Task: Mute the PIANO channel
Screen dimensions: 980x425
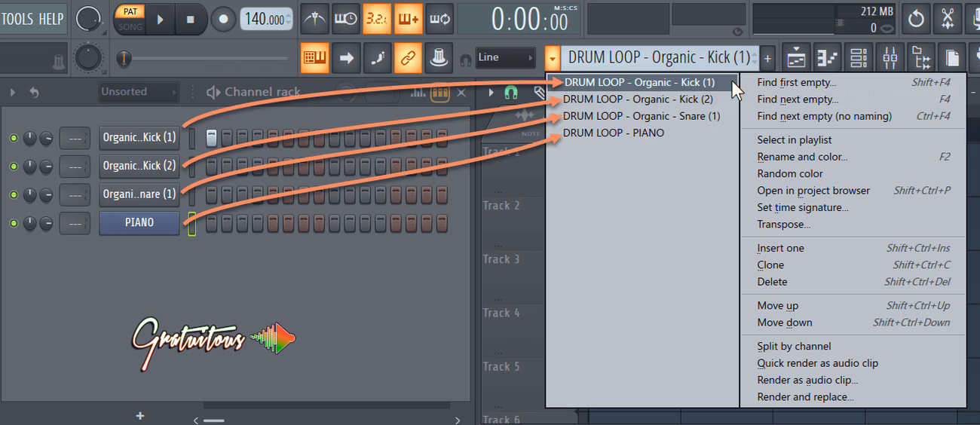Action: [x=13, y=222]
